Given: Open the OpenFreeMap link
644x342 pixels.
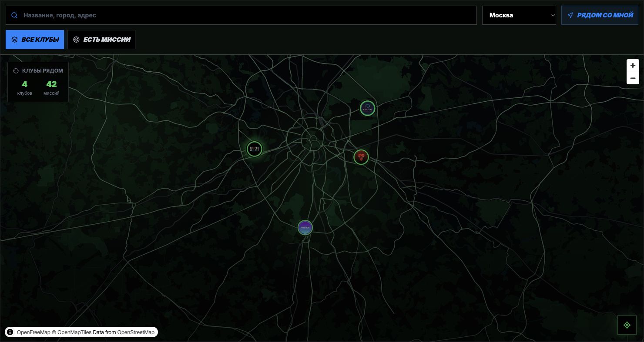Looking at the screenshot, I should pos(34,332).
